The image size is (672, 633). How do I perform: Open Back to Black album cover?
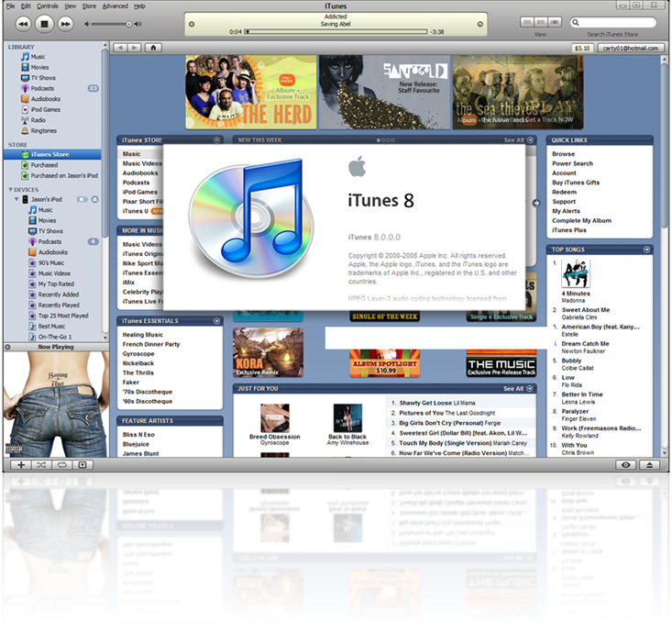[347, 417]
